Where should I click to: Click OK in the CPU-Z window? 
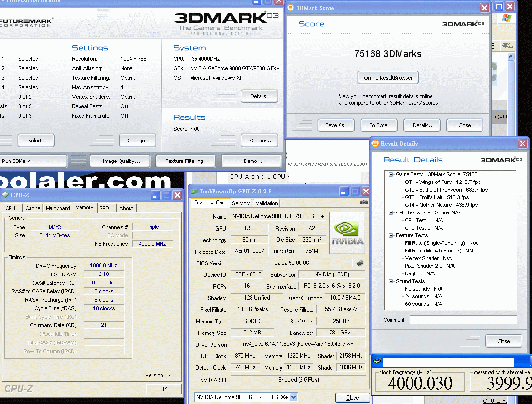(164, 389)
